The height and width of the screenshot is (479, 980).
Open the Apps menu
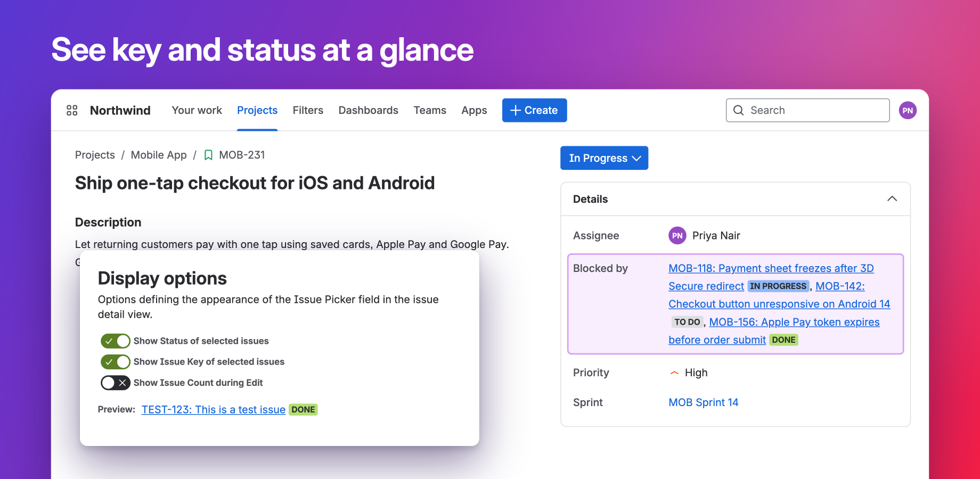tap(474, 110)
